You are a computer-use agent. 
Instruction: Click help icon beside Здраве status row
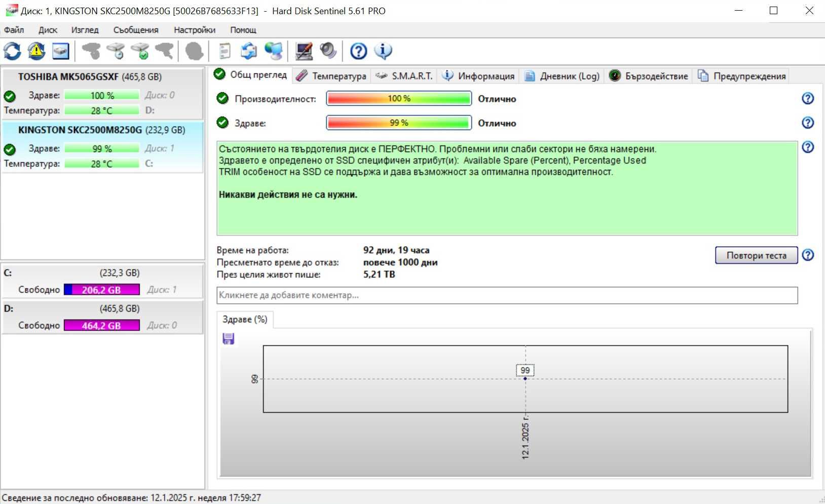808,123
